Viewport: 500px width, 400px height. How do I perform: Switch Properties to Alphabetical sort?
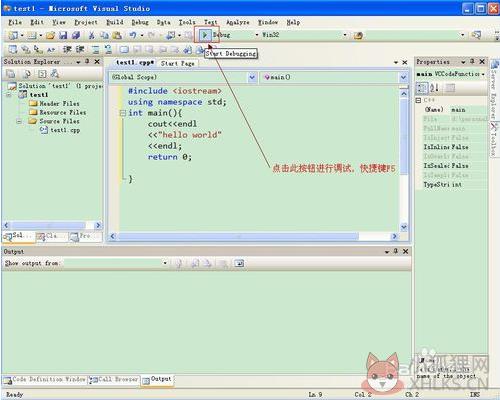[x=434, y=88]
